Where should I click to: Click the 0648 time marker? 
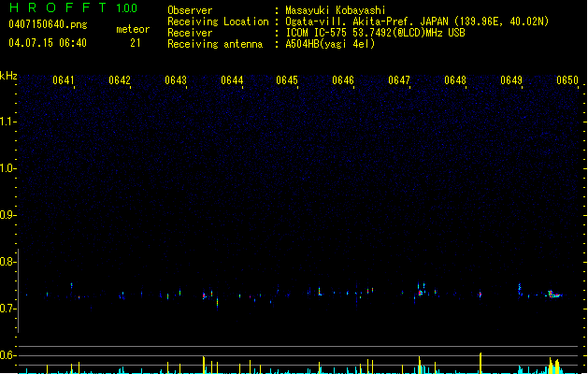[455, 80]
